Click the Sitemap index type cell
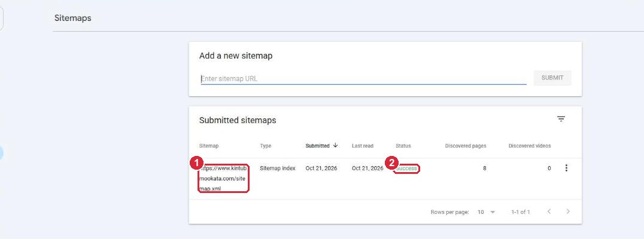The height and width of the screenshot is (239, 644). click(x=278, y=168)
